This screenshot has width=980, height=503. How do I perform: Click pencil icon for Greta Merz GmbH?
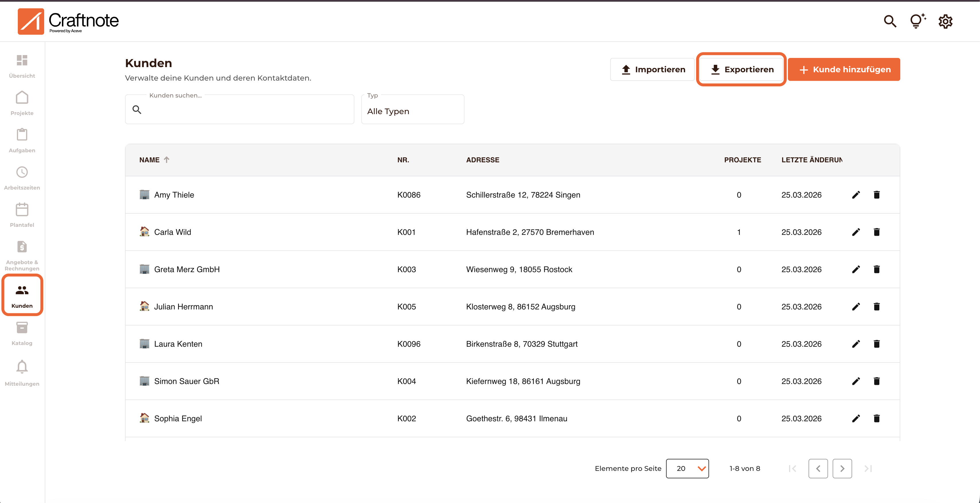(x=856, y=269)
